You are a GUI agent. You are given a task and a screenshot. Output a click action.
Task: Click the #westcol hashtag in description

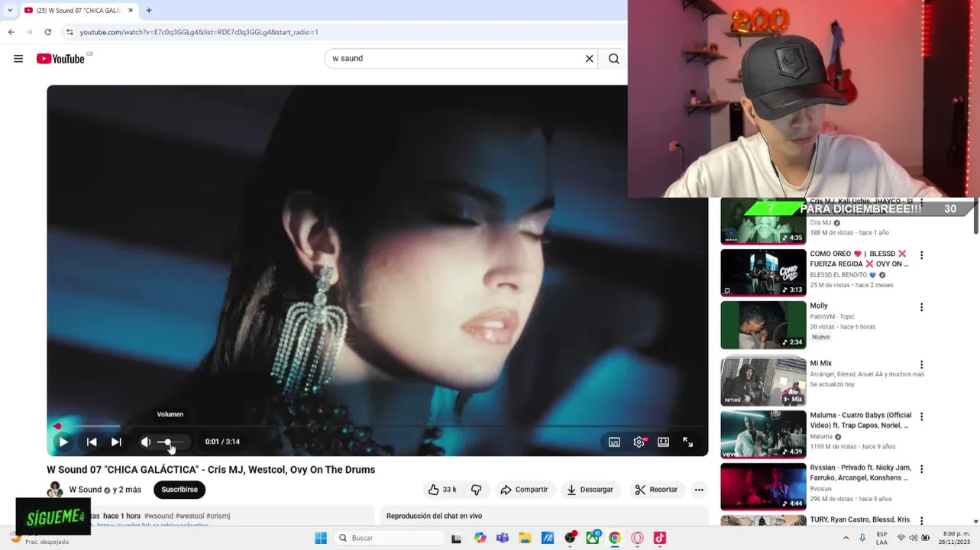click(x=189, y=516)
